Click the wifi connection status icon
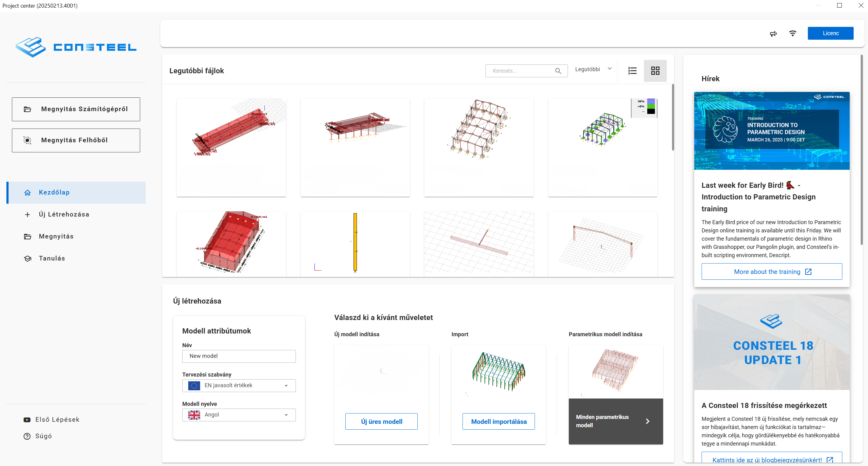868x466 pixels. click(x=793, y=33)
